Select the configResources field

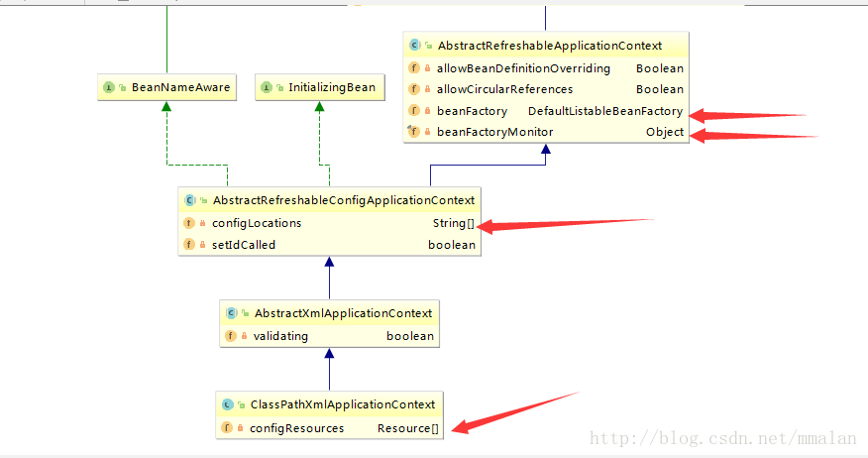tap(329, 427)
